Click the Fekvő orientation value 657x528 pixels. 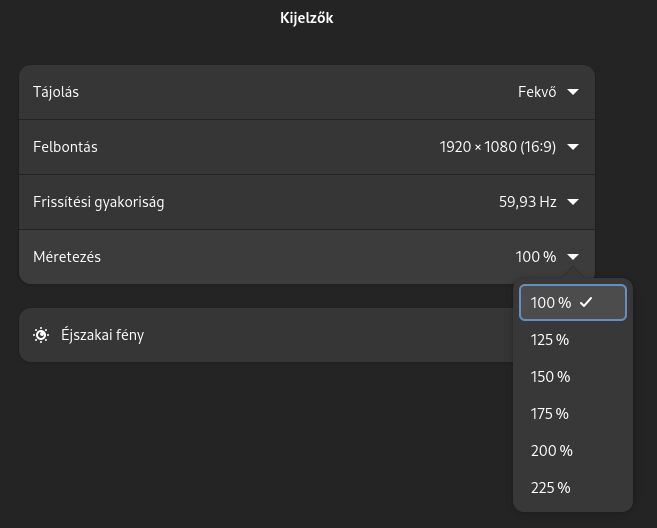tap(537, 92)
